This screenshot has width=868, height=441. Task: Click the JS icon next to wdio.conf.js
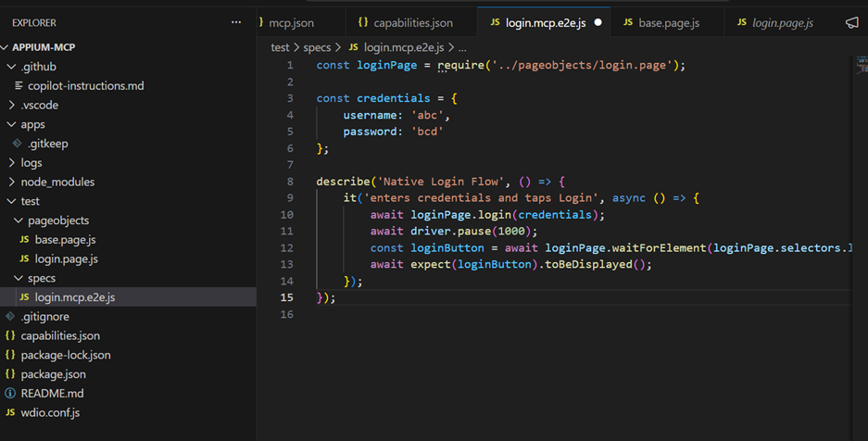(x=10, y=412)
